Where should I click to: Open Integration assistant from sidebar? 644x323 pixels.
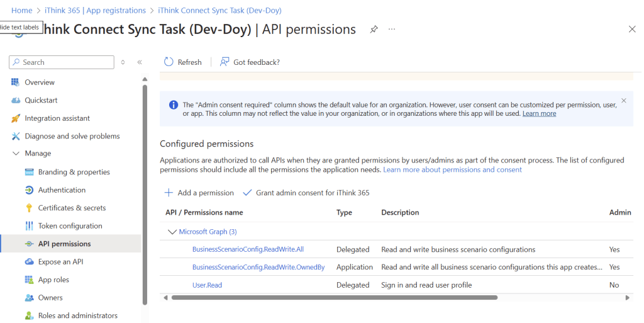pyautogui.click(x=57, y=118)
